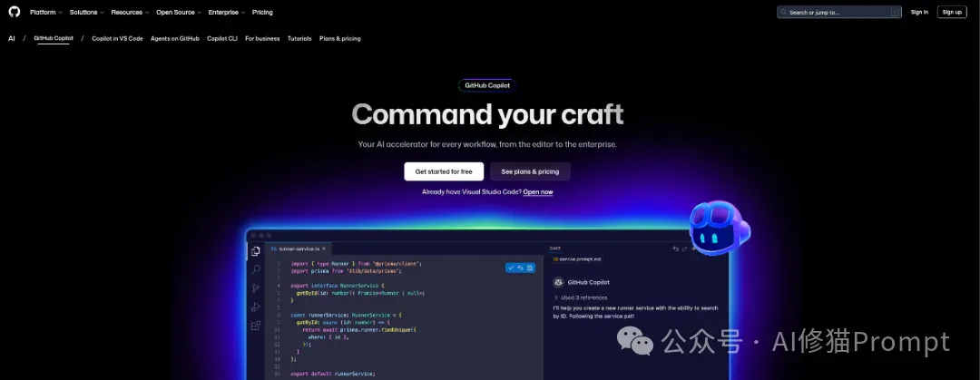Click the Your AI accelerator subtitle text
980x380 pixels.
click(x=487, y=144)
